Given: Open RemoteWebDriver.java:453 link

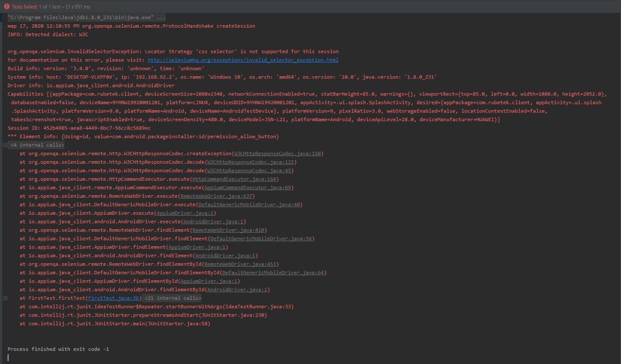Looking at the screenshot, I should [x=240, y=264].
